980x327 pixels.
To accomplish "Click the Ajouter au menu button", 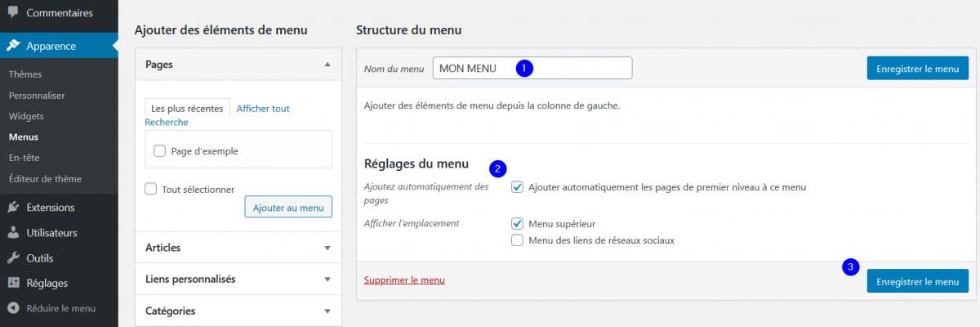I will (x=288, y=208).
